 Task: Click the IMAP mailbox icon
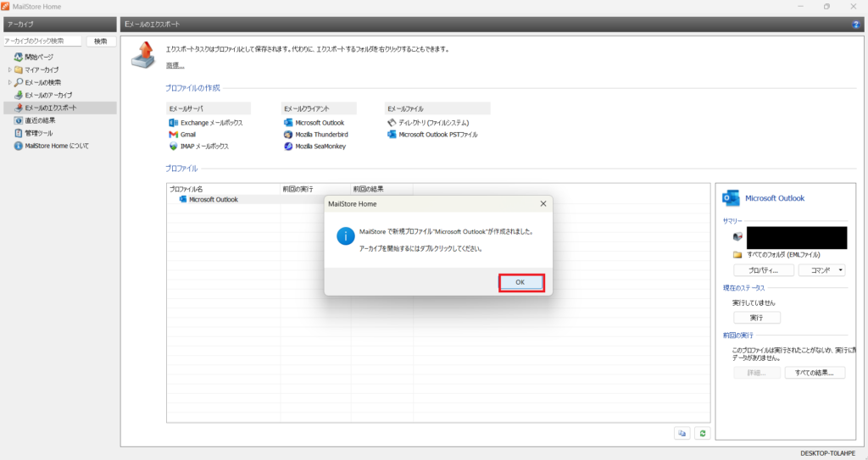click(x=173, y=147)
